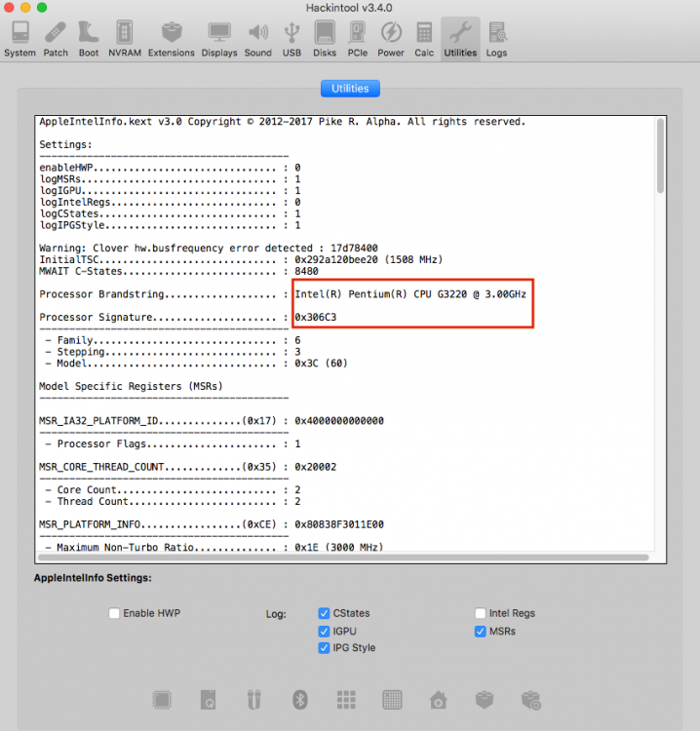
Task: Select the Utilities toolbar item
Action: point(460,39)
